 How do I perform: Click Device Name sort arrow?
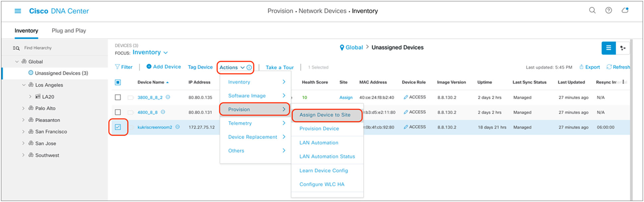click(x=167, y=82)
